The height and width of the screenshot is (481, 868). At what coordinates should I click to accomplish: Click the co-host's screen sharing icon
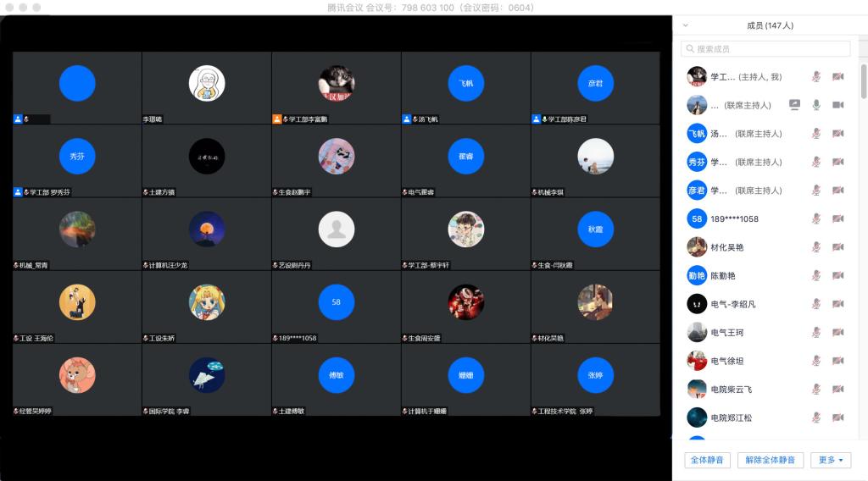[x=794, y=105]
